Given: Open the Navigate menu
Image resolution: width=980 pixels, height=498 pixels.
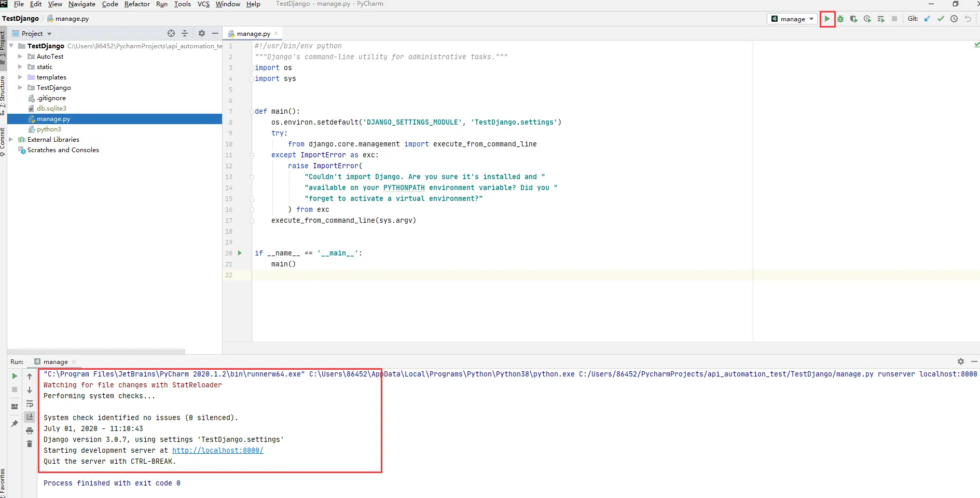Looking at the screenshot, I should point(82,4).
